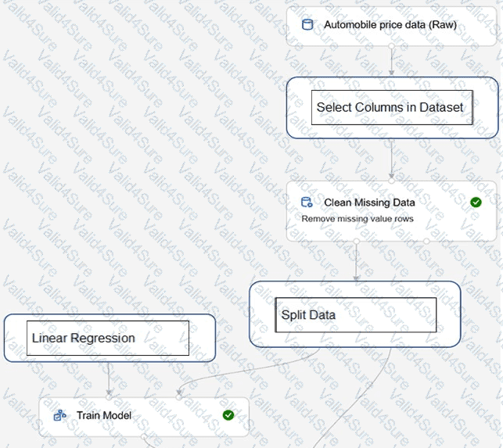Click top input port of Clean Missing Data

click(391, 181)
